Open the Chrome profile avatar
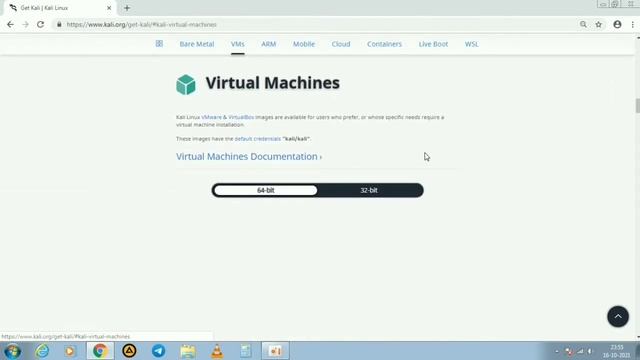640x360 pixels. coord(617,24)
